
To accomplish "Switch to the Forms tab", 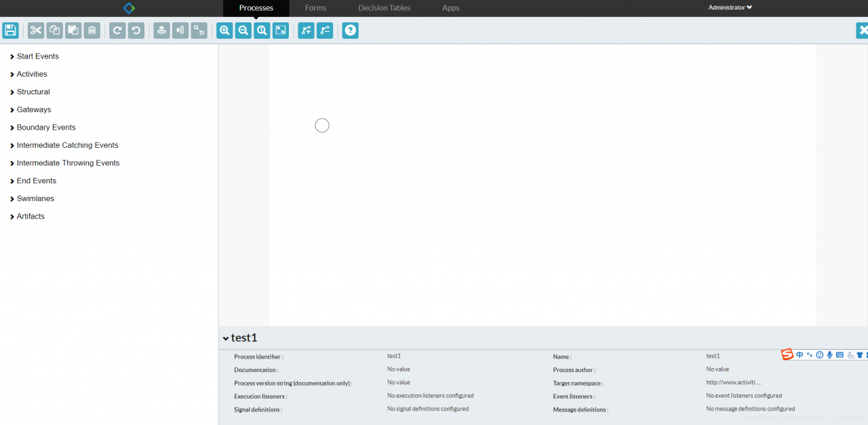I will (x=315, y=8).
